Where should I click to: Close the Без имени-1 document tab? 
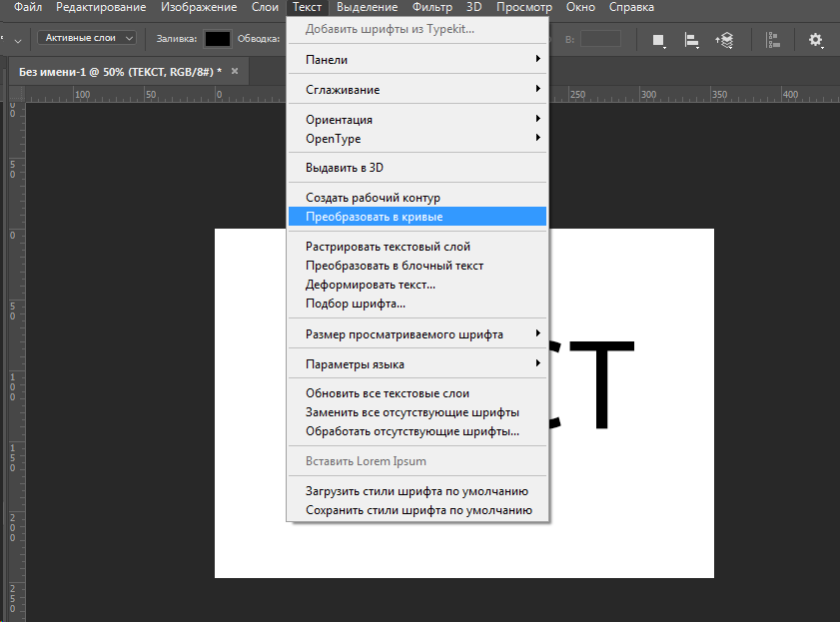(x=235, y=71)
